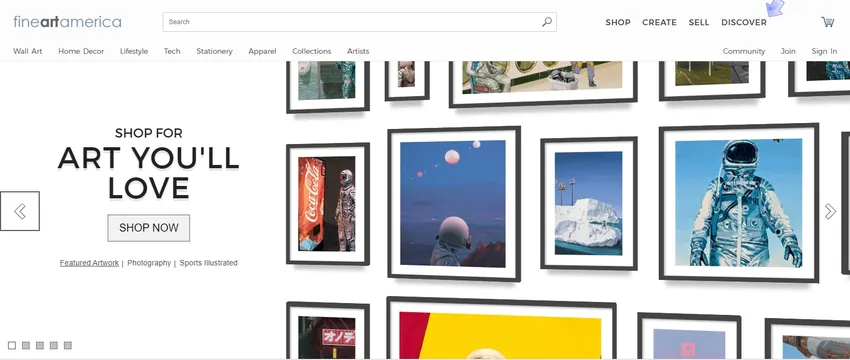Click the magnifying glass search icon

click(x=547, y=22)
